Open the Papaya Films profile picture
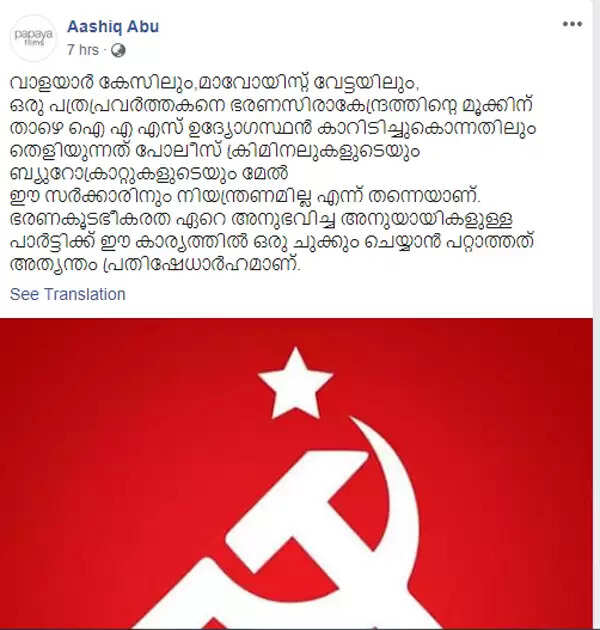600x630 pixels. pyautogui.click(x=33, y=38)
